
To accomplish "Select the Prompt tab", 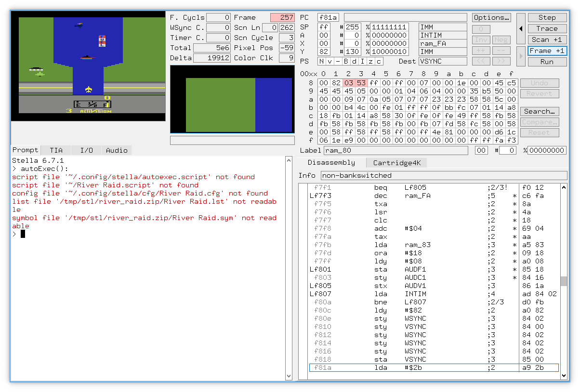I will pos(25,150).
